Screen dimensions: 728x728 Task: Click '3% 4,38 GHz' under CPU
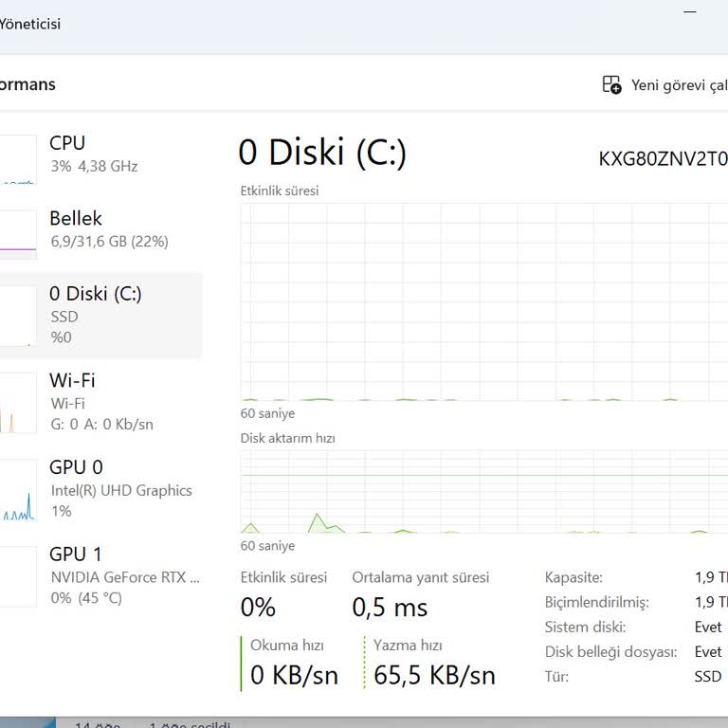pyautogui.click(x=94, y=166)
